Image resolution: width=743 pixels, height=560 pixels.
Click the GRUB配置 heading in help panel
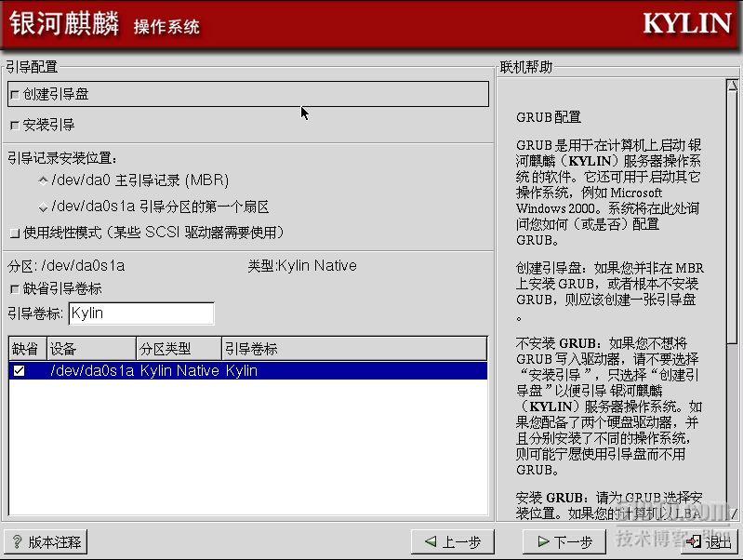[x=549, y=117]
